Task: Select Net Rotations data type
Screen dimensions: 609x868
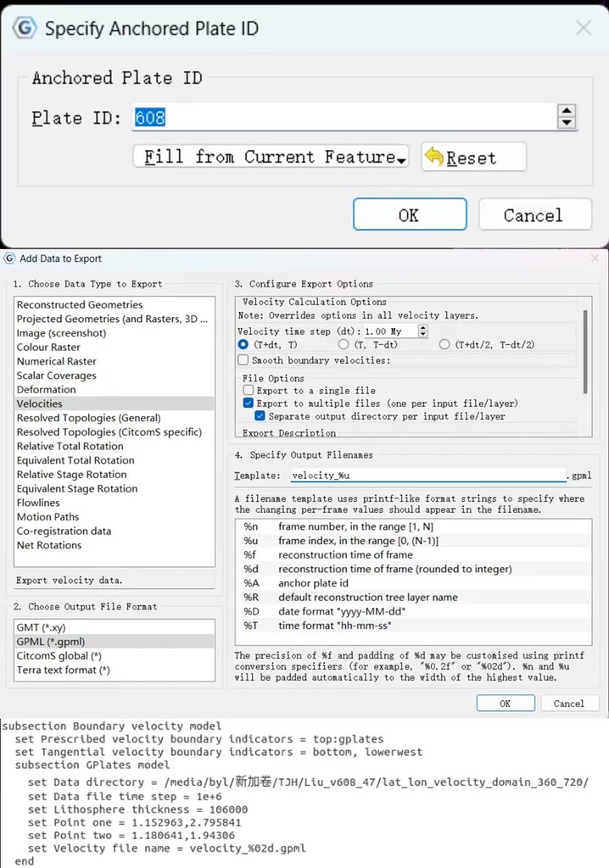Action: tap(115, 545)
